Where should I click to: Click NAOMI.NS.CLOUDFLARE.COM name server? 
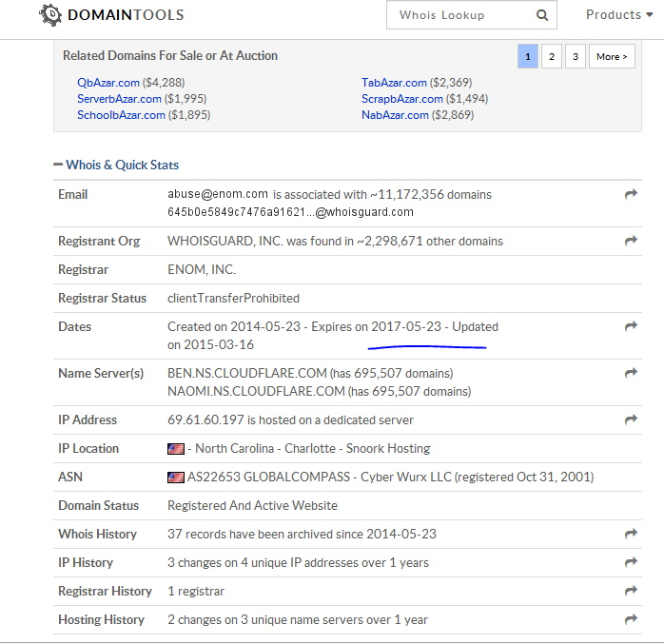[x=256, y=391]
